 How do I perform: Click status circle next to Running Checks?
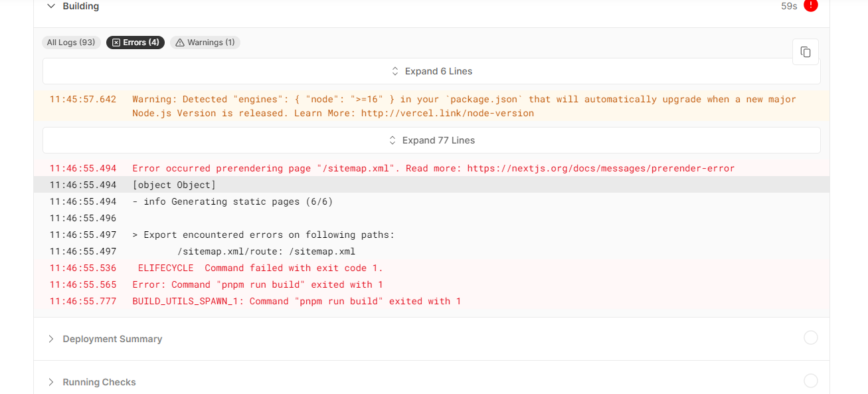coord(811,381)
